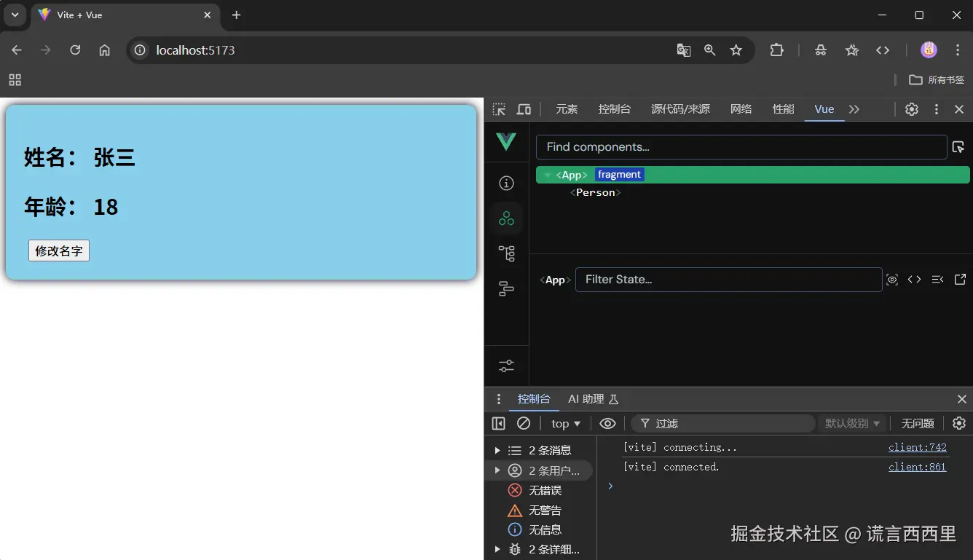Open Vue DevTools settings sliders icon
The height and width of the screenshot is (560, 973).
pos(506,365)
